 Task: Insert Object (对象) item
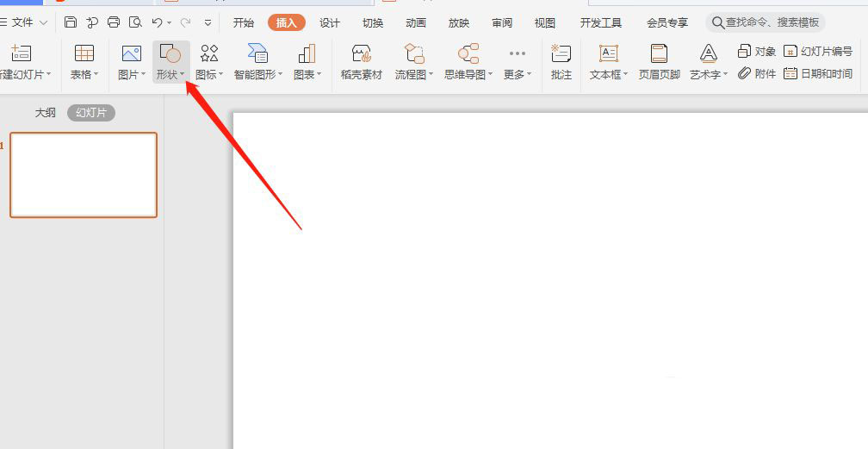756,52
